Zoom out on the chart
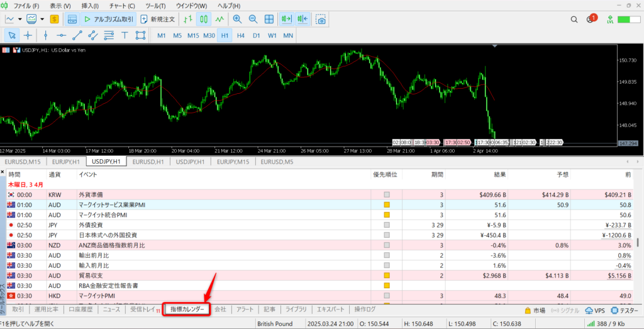The height and width of the screenshot is (329, 644). (253, 19)
